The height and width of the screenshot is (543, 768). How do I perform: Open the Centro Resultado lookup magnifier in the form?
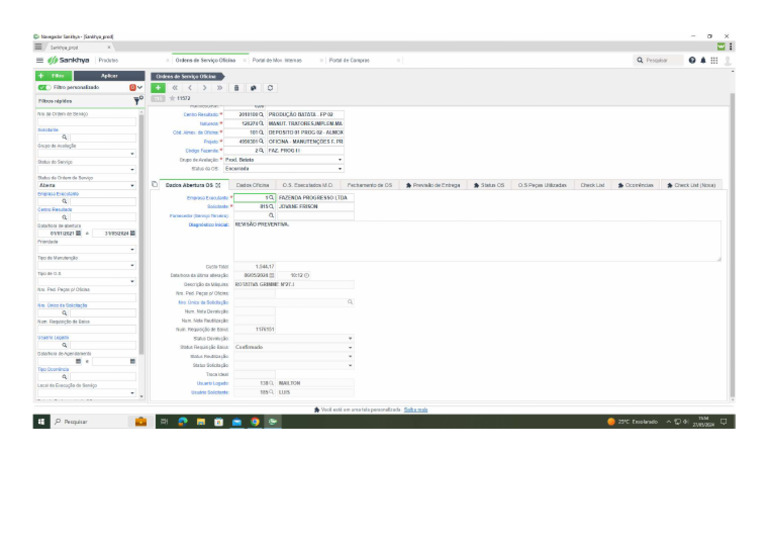261,114
